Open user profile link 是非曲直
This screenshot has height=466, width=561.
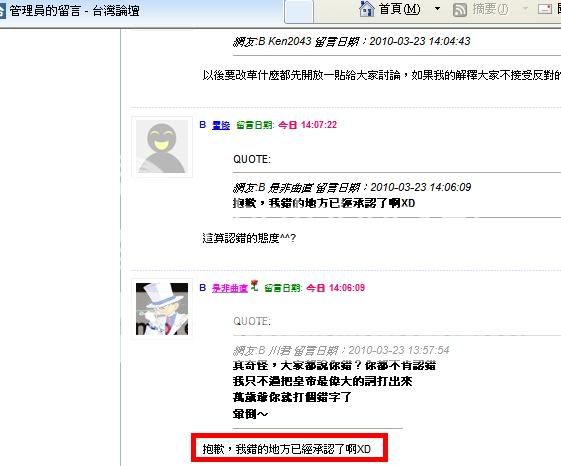coord(230,288)
